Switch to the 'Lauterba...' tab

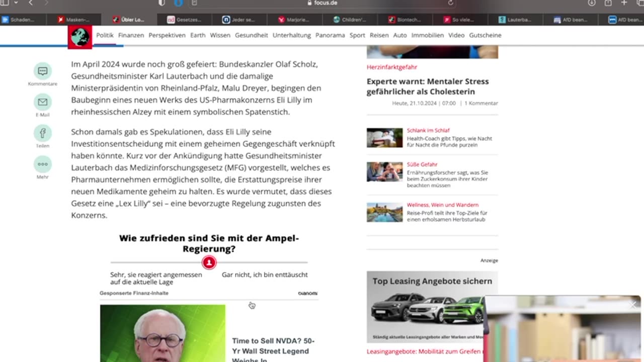click(x=516, y=20)
